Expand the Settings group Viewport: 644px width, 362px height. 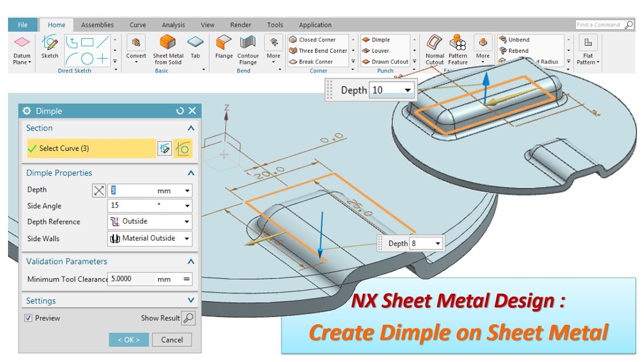coord(191,301)
